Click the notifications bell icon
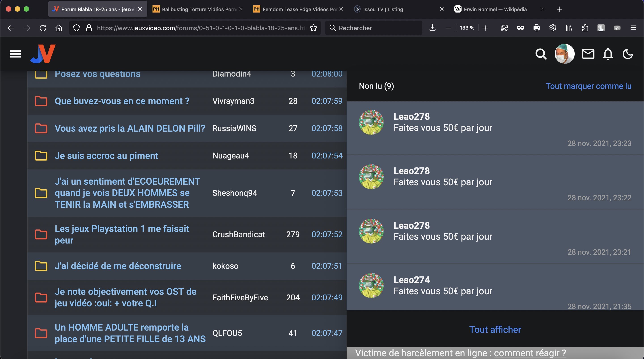The image size is (644, 359). (x=608, y=54)
